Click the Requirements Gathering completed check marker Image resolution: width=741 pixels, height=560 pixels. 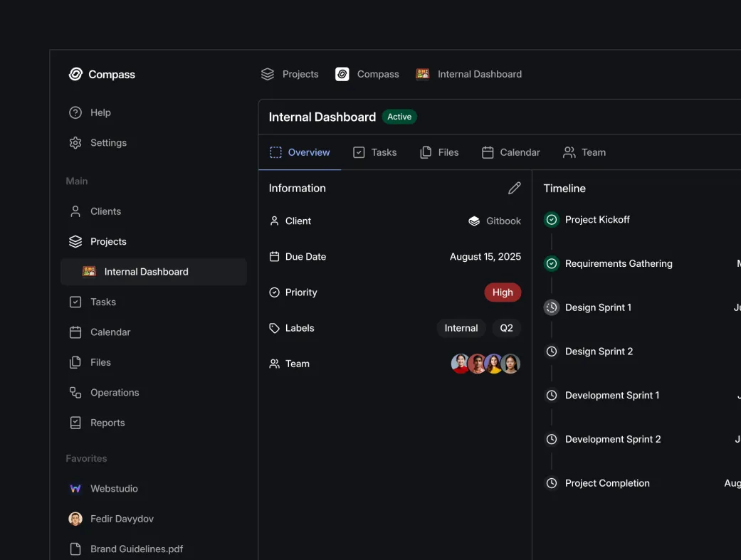coord(552,264)
